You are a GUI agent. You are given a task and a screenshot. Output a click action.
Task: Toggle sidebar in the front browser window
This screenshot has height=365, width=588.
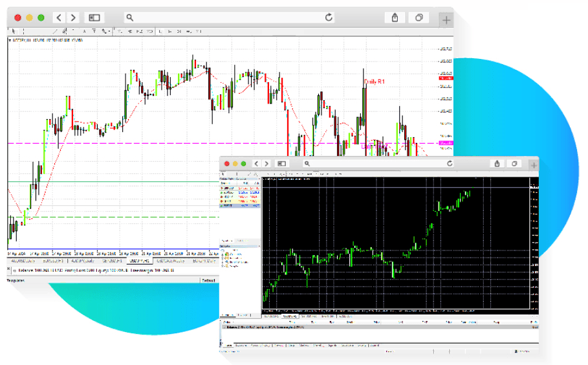coord(281,164)
